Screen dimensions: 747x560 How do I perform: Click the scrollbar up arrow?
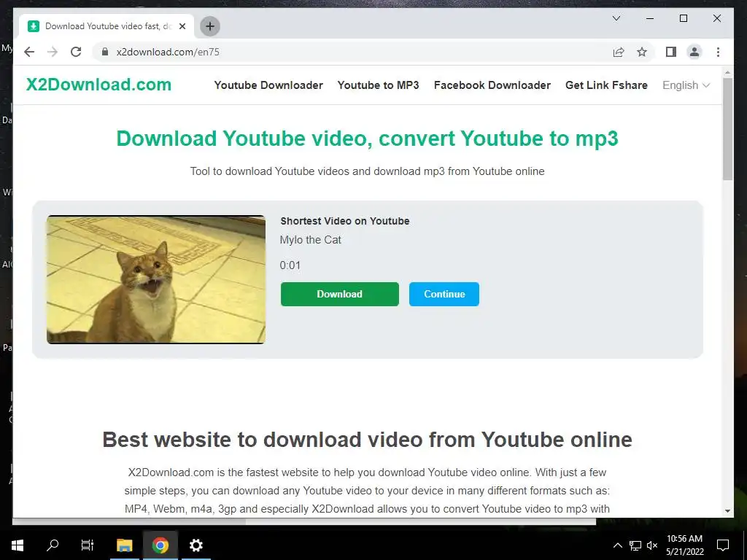coord(727,73)
